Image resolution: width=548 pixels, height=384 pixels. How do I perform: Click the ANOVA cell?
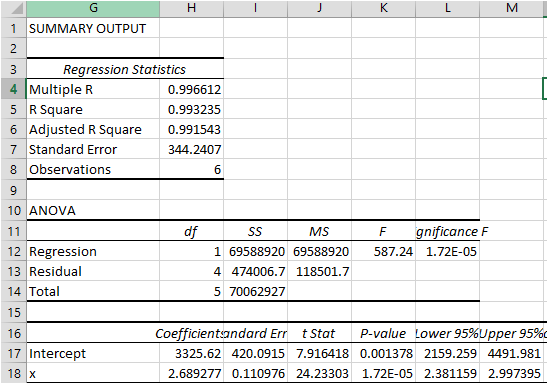click(93, 210)
